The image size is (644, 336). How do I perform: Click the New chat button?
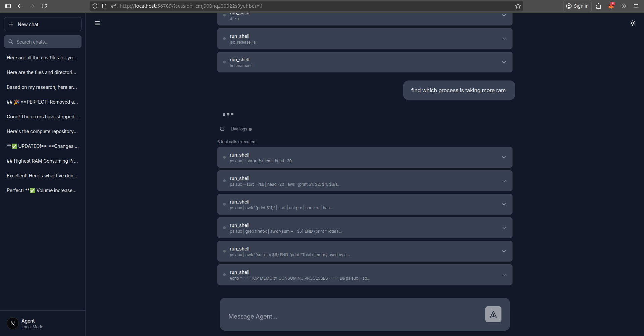click(43, 24)
